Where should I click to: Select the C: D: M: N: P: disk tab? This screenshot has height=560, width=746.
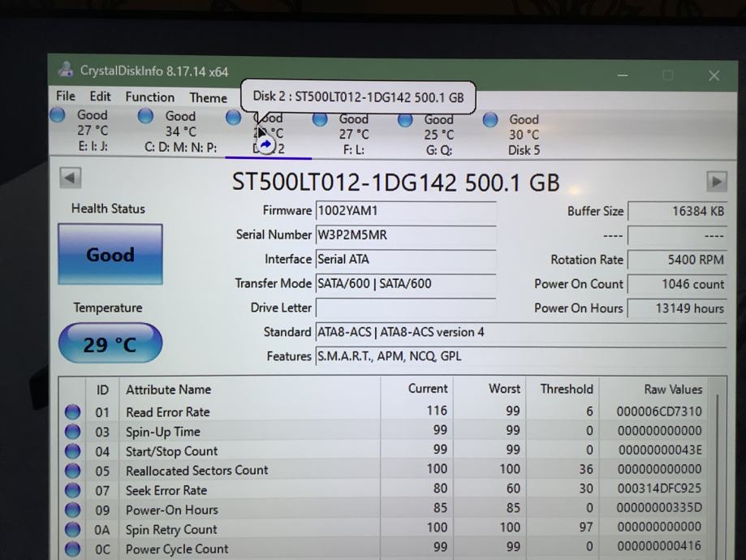coord(180,131)
